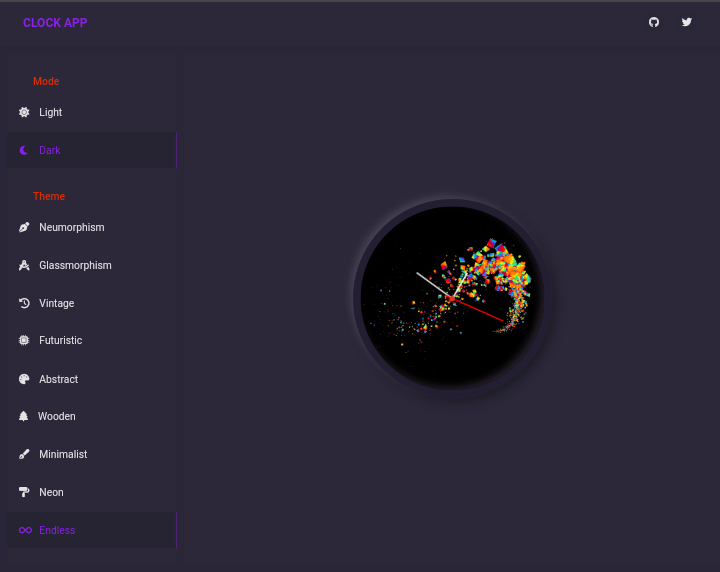Click the microchip icon for Futuristic
Screen dimensions: 720x572
point(24,340)
